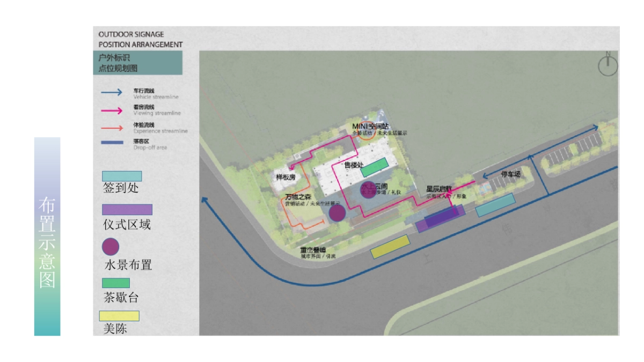Click the 户外标识 点位规划图 title banner

point(138,63)
